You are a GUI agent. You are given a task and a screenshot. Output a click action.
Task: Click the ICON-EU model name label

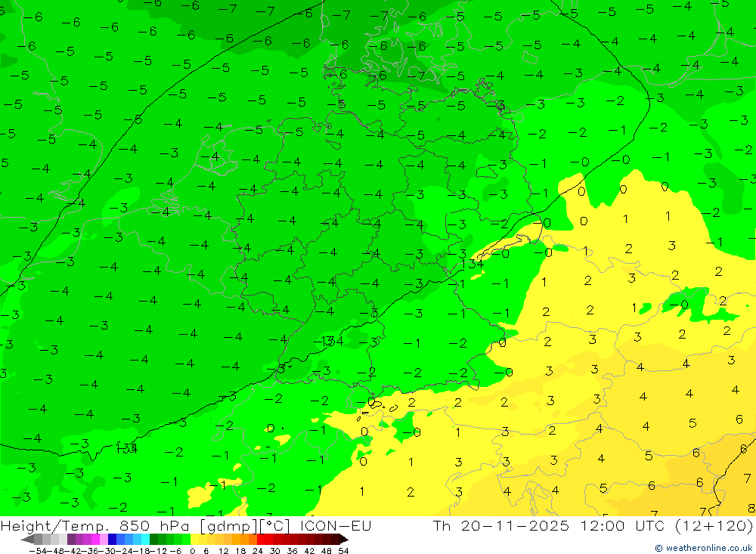click(x=336, y=525)
